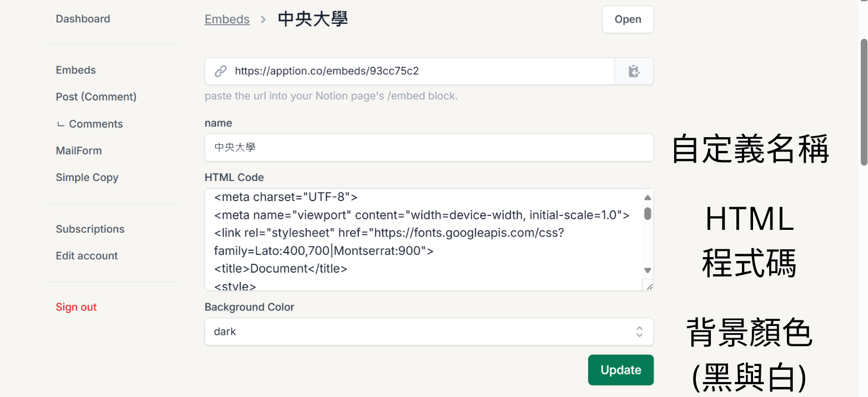Click the up/down chevron in Background Color

pyautogui.click(x=639, y=331)
